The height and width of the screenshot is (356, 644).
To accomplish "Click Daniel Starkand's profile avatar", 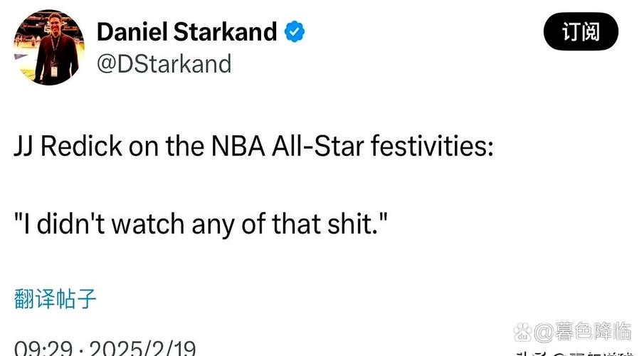I will tap(48, 48).
